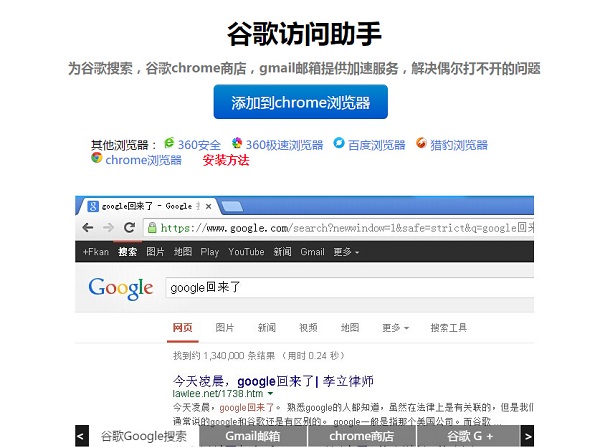Click 图片 in the black Google bar
The width and height of the screenshot is (600, 448).
pos(155,252)
